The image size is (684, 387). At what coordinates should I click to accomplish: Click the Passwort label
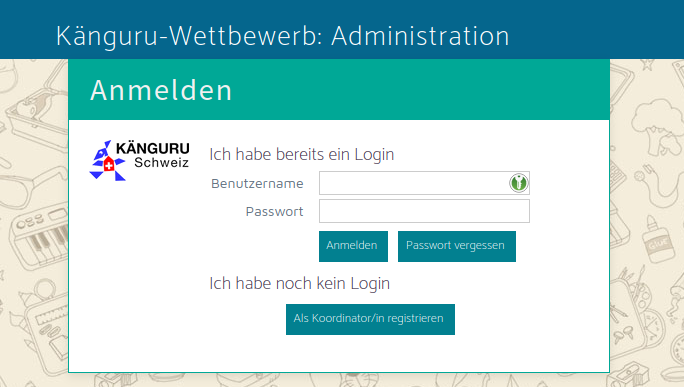coord(274,212)
